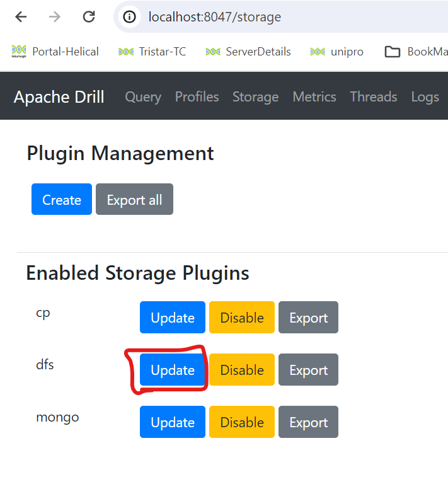Select the dfs plugin name text
This screenshot has height=477, width=448.
45,364
